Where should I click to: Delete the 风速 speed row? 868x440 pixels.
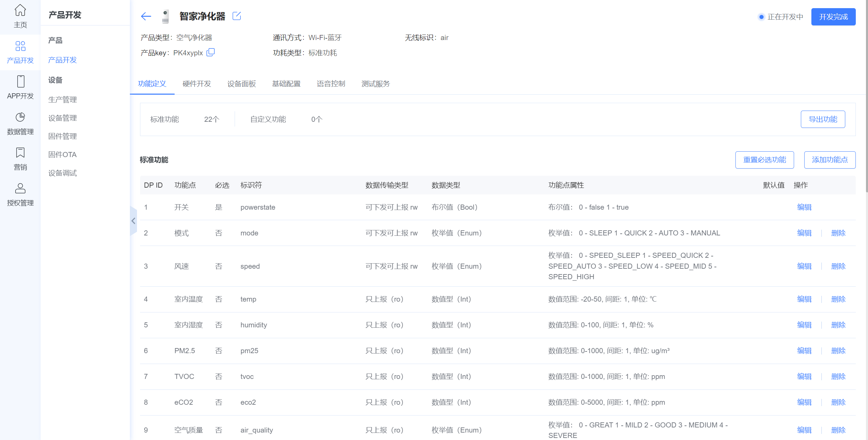839,266
